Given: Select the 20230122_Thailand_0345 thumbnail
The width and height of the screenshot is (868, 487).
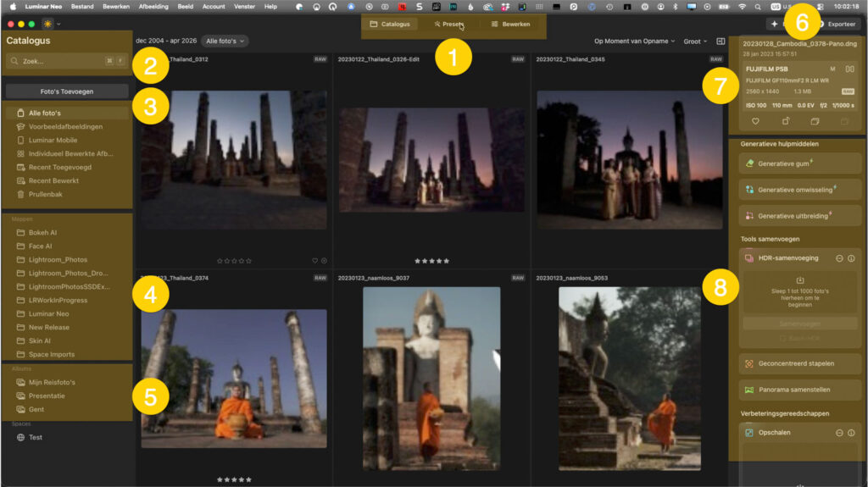Looking at the screenshot, I should point(630,160).
